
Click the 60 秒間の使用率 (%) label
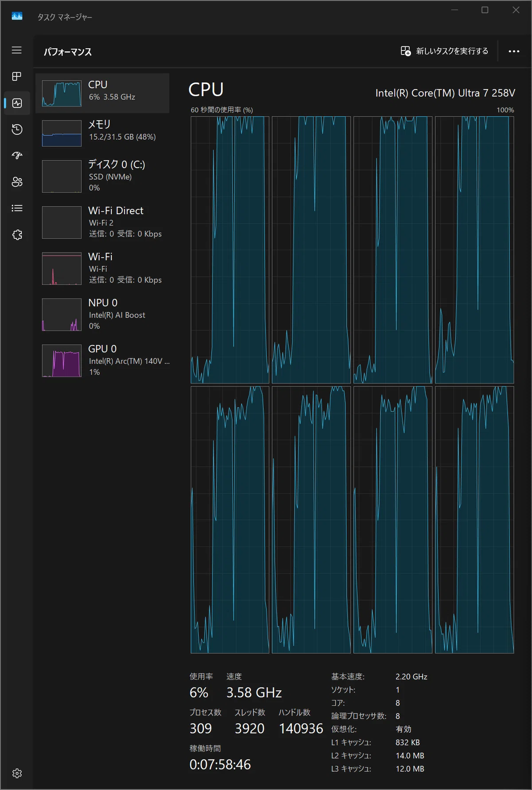point(222,110)
